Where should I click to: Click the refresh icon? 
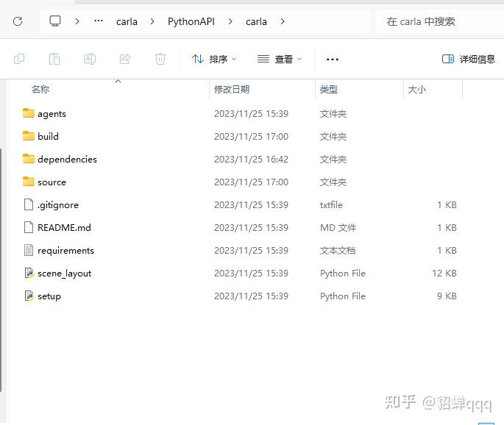tap(18, 21)
